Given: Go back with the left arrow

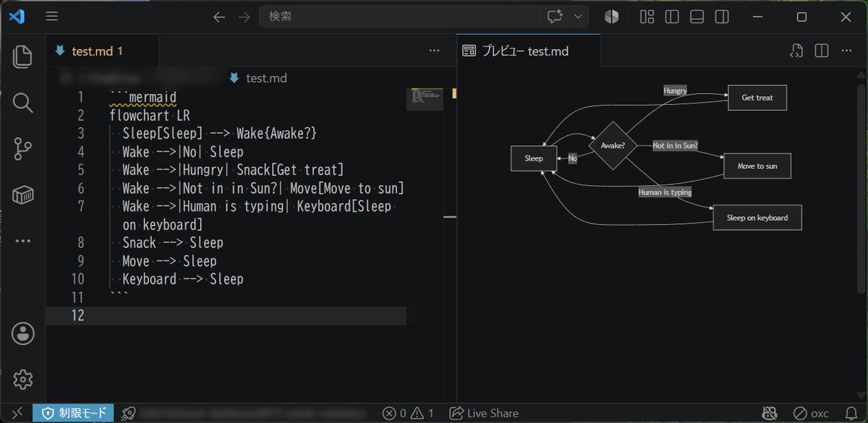Looking at the screenshot, I should click(219, 17).
